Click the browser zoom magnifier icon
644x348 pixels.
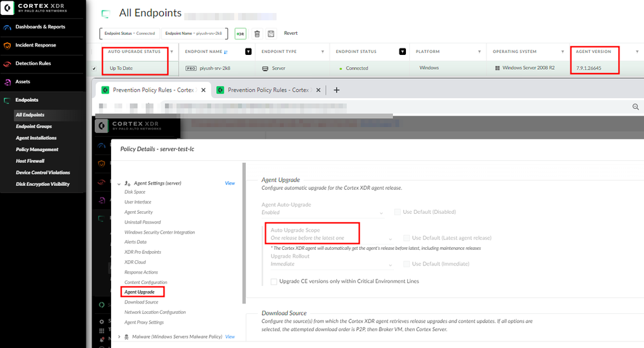pyautogui.click(x=636, y=107)
